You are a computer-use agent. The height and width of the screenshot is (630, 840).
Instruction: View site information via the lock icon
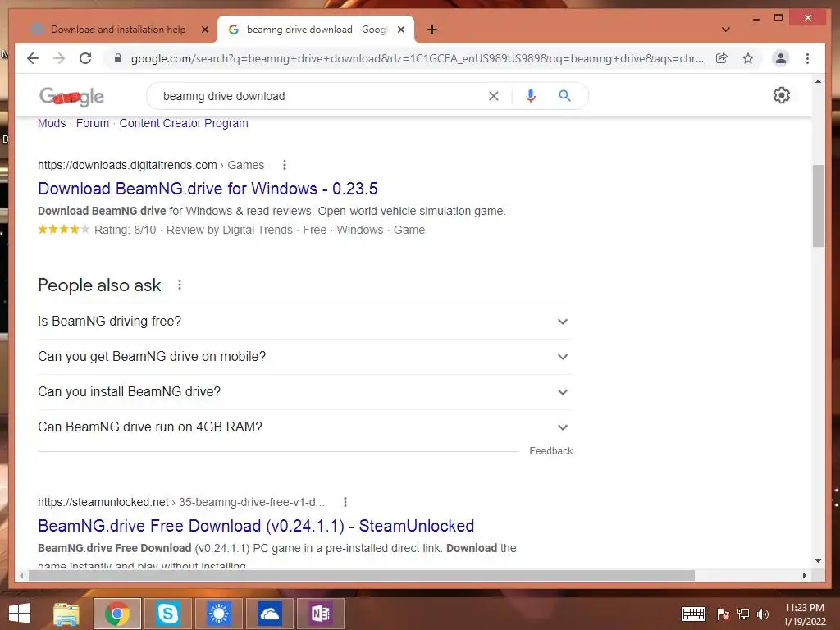click(x=118, y=58)
